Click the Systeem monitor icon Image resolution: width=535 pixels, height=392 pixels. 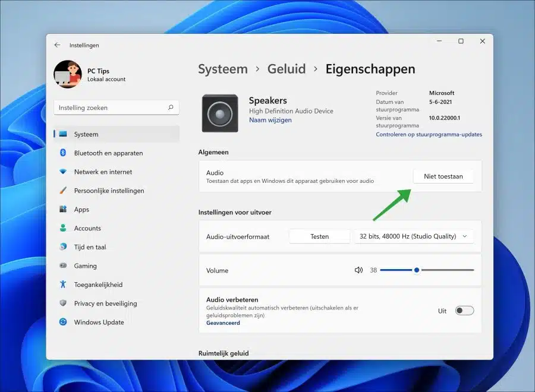point(63,134)
